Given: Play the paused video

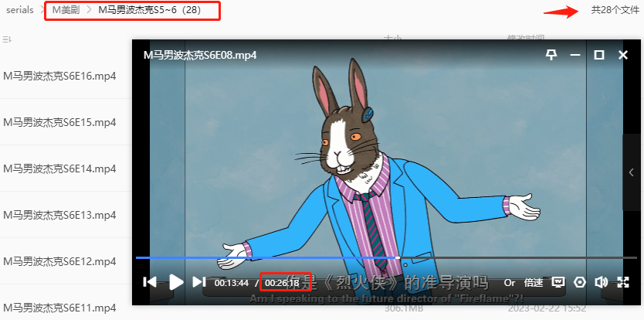Looking at the screenshot, I should [x=177, y=282].
